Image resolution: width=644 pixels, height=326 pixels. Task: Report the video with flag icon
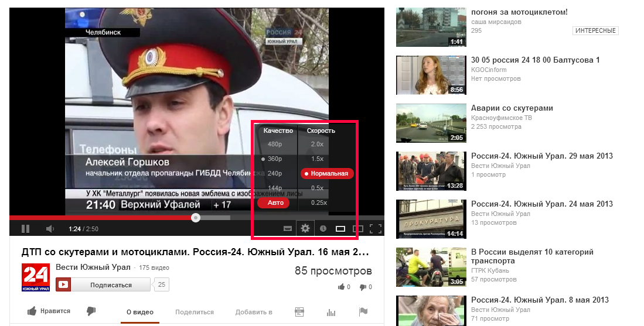(x=363, y=312)
